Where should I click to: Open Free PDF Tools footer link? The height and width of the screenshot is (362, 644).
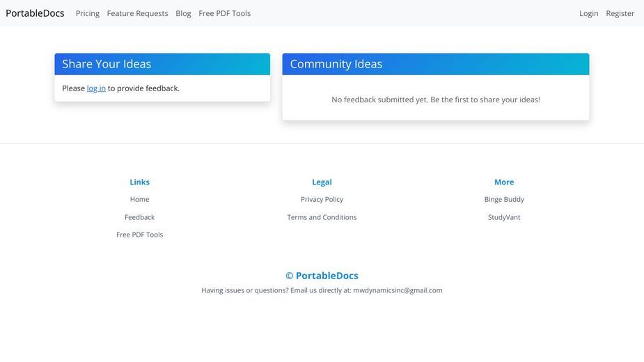pos(140,235)
